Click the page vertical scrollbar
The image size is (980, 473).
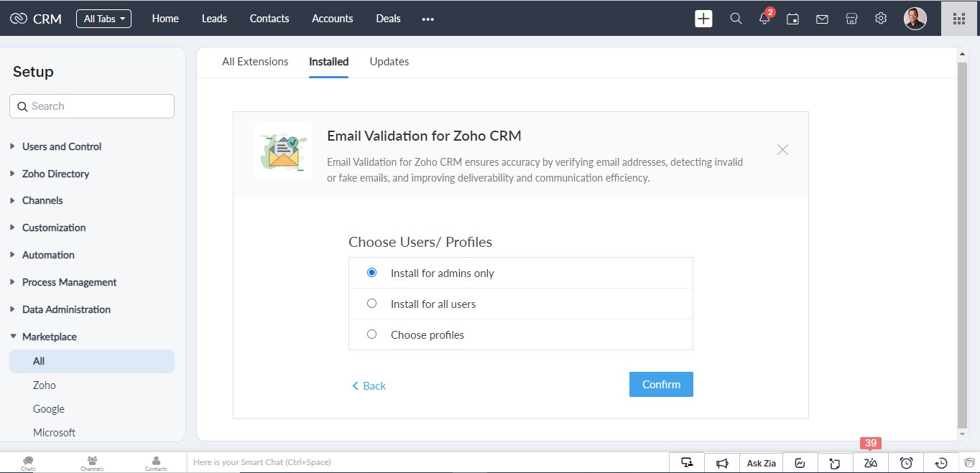click(x=963, y=244)
